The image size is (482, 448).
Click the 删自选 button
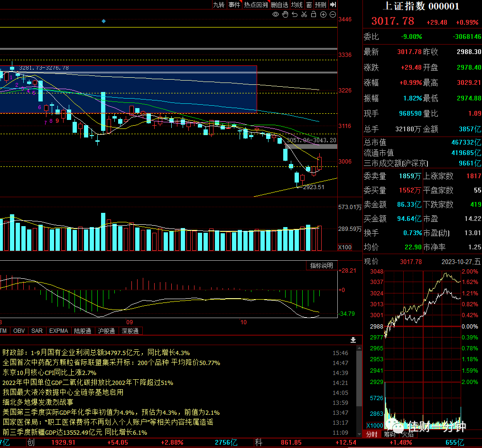pyautogui.click(x=280, y=5)
